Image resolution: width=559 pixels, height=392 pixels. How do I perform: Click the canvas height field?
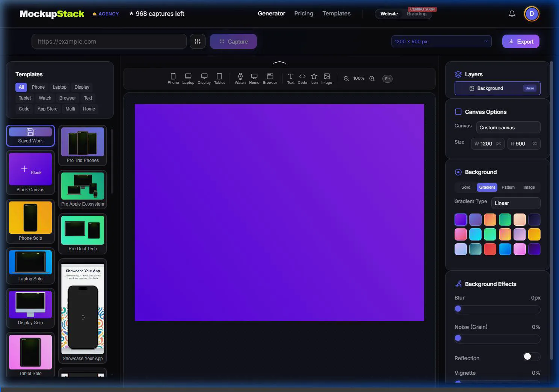[524, 144]
